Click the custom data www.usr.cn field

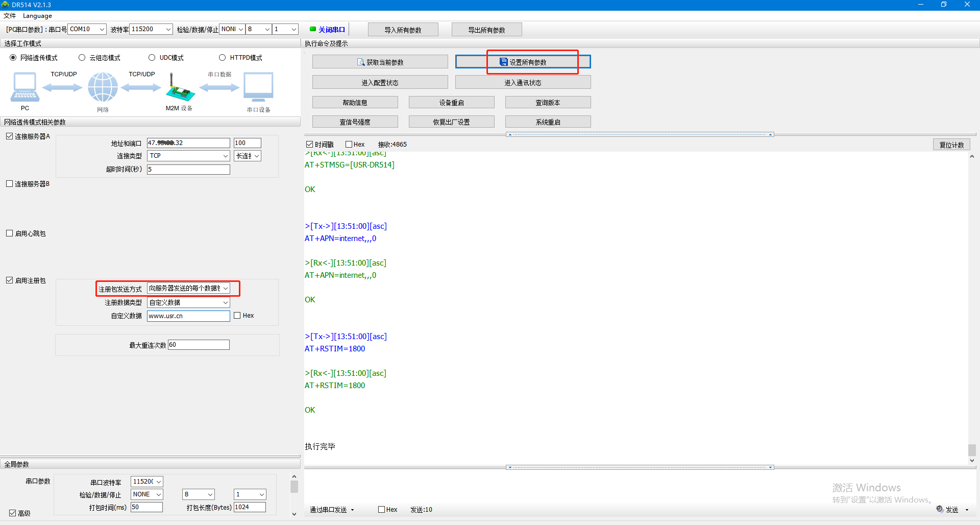coord(188,316)
